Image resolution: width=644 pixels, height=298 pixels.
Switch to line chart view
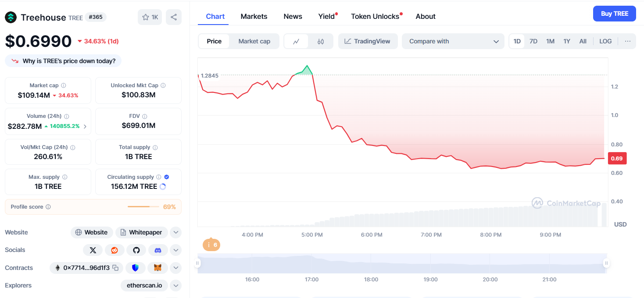296,41
